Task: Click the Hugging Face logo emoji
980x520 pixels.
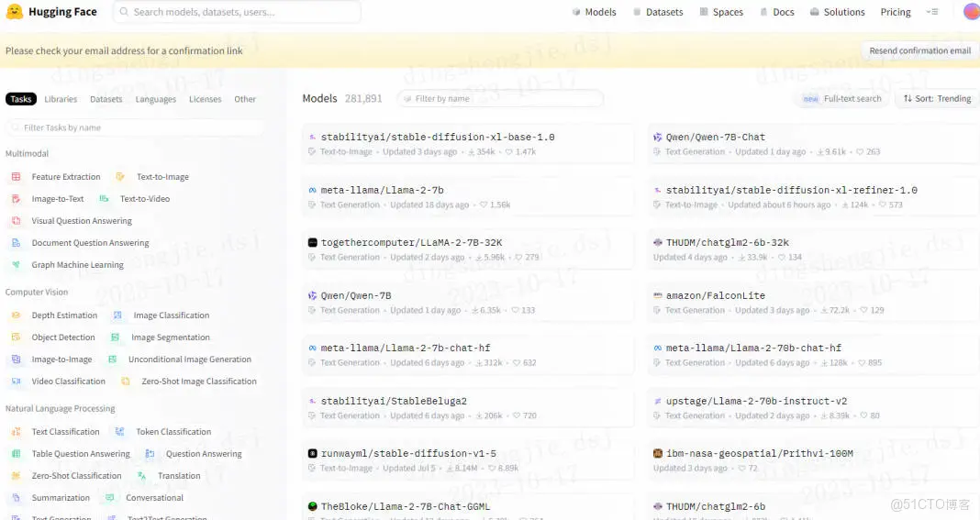Action: 15,11
